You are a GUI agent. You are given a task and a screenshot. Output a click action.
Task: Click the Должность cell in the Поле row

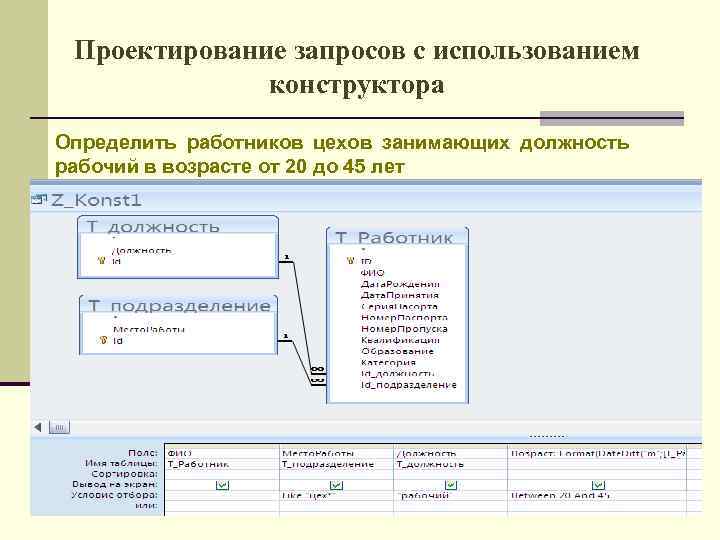pyautogui.click(x=451, y=453)
